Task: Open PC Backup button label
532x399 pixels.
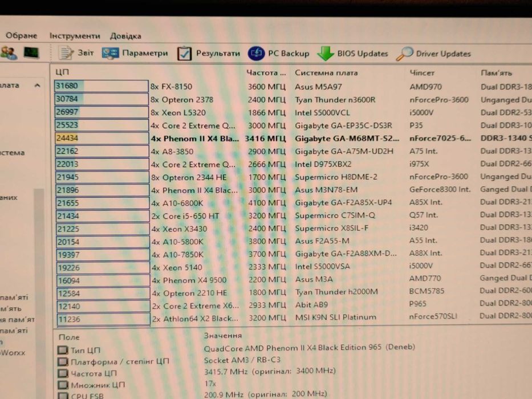Action: (x=289, y=54)
